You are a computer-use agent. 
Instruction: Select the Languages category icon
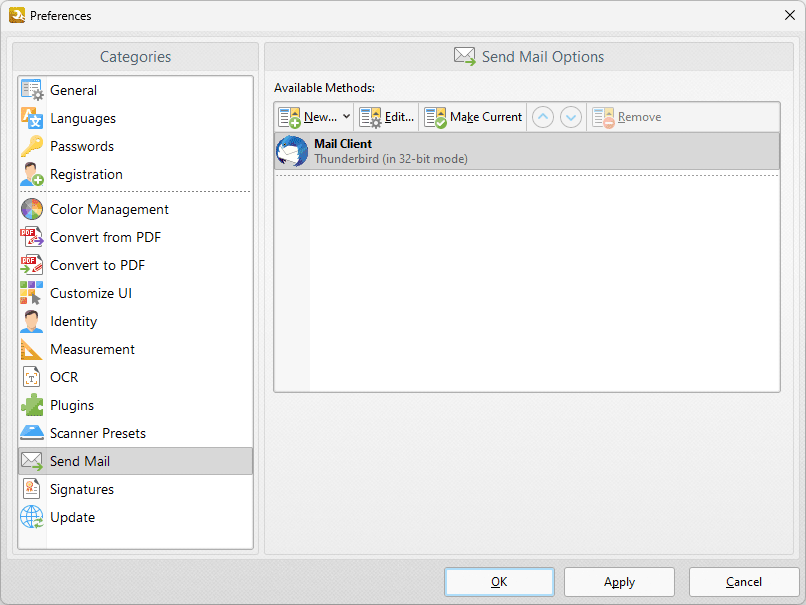(x=32, y=118)
